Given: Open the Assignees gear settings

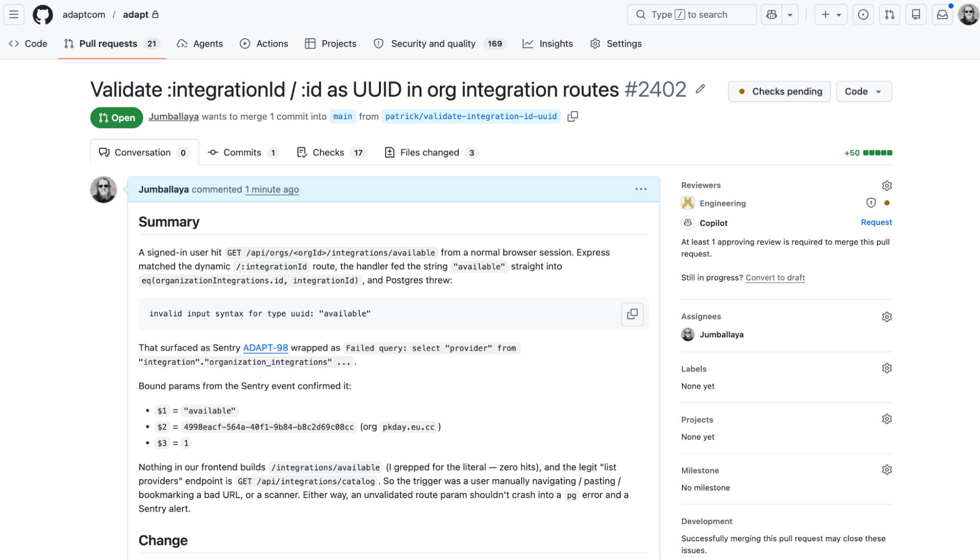Looking at the screenshot, I should pos(887,317).
